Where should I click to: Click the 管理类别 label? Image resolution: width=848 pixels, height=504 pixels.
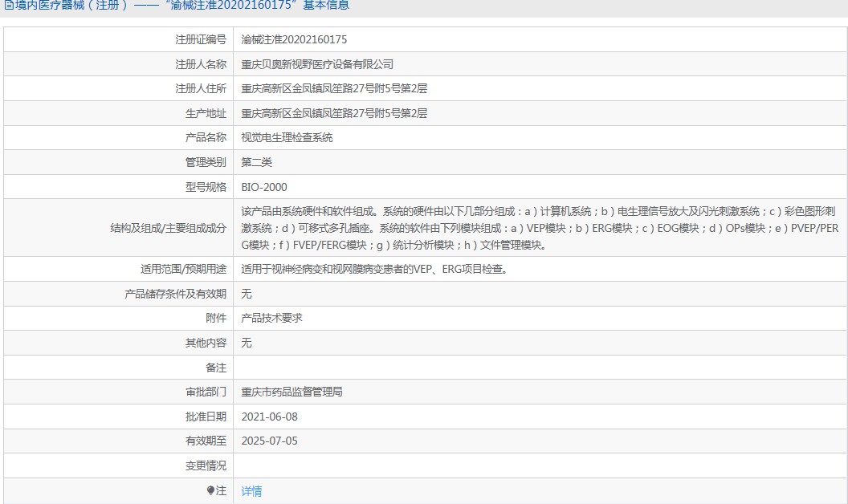pos(206,162)
